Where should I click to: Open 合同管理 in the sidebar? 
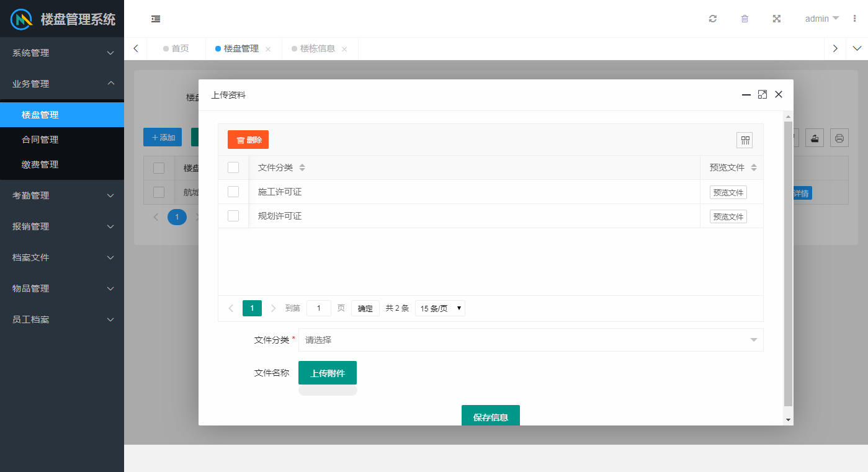(x=40, y=140)
